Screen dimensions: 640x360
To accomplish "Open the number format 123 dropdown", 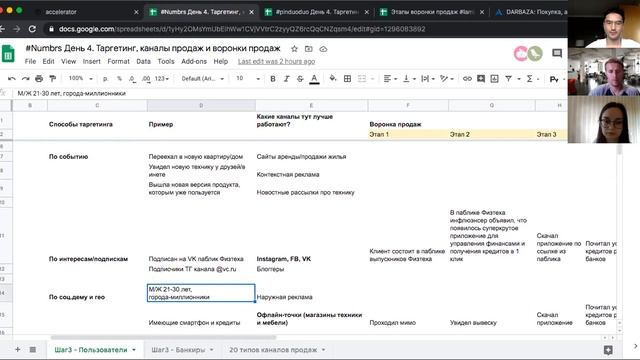I will (162, 78).
